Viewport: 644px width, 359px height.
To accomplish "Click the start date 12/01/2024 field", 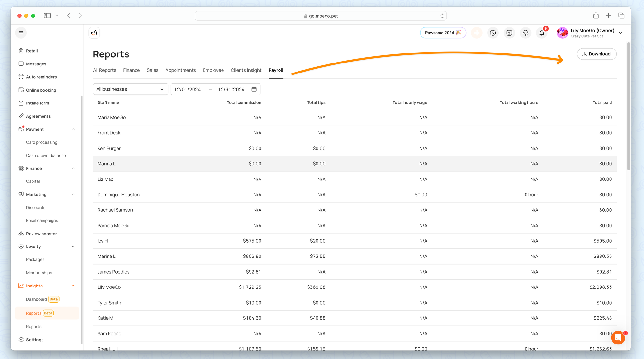I will coord(188,89).
